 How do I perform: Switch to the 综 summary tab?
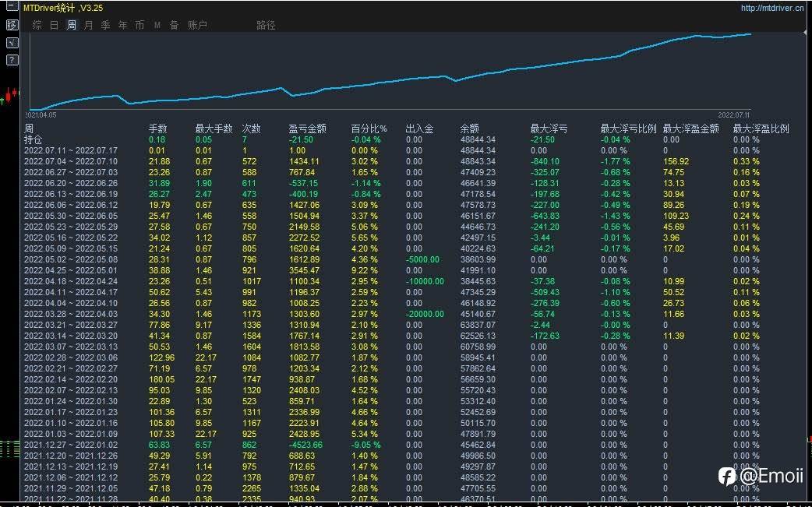pos(37,25)
